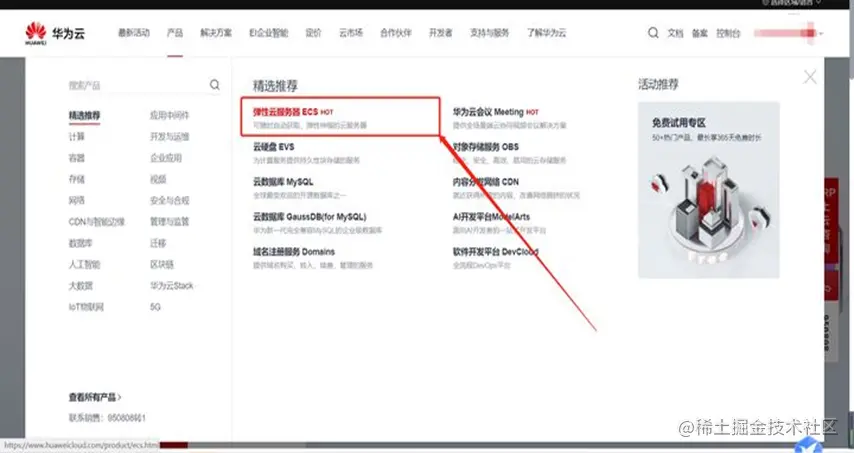Open the EI企业智能 menu
The height and width of the screenshot is (453, 854).
269,33
